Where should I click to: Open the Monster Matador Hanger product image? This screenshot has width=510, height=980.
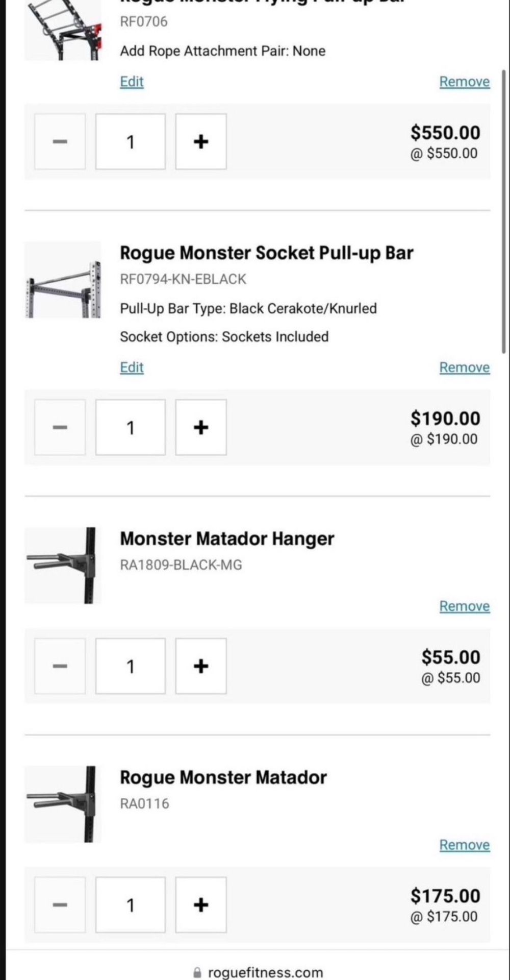point(63,566)
